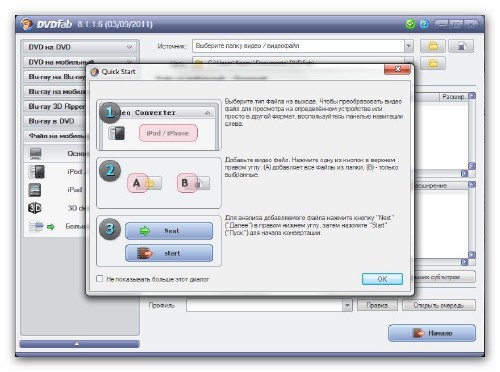This screenshot has width=500, height=372.
Task: Click bottom scroll arrow of upper-right list
Action: pyautogui.click(x=472, y=166)
